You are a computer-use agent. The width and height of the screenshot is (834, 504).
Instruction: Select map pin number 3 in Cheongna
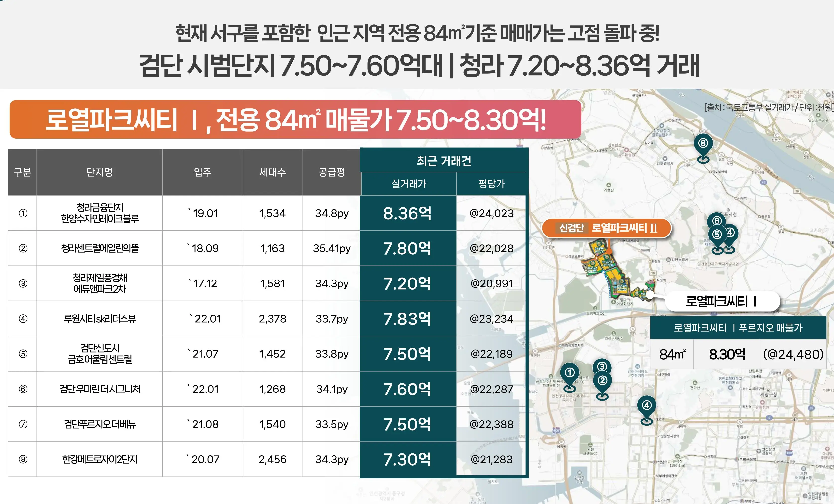tap(602, 366)
